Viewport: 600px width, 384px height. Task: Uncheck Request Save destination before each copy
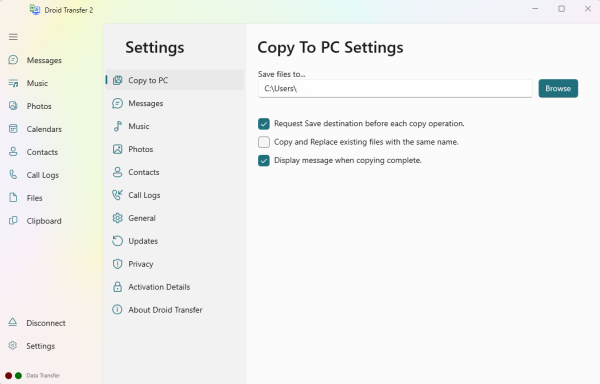[264, 124]
